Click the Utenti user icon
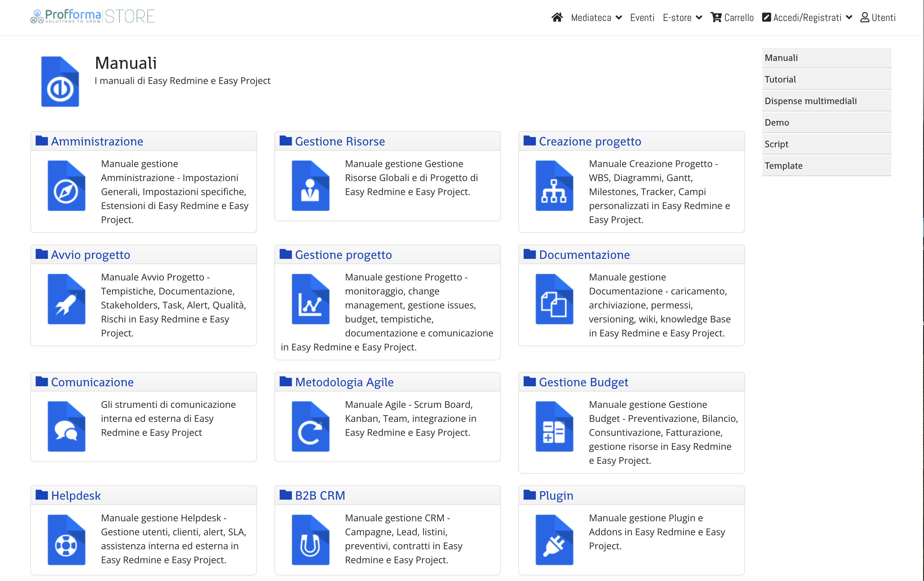The height and width of the screenshot is (581, 924). pyautogui.click(x=864, y=17)
